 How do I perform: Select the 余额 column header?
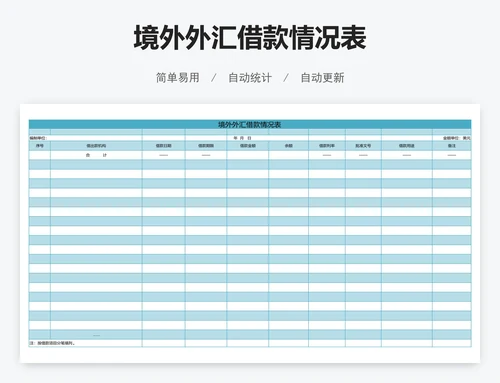pos(289,146)
